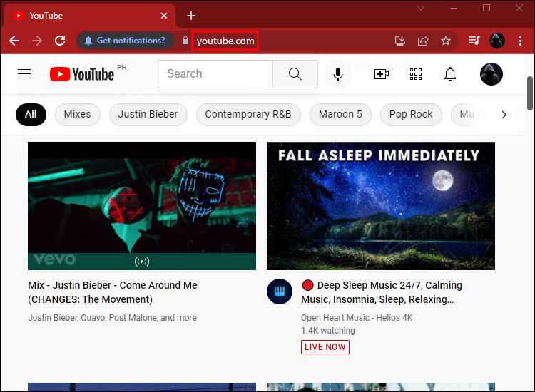Reload the YouTube page
Screen dimensions: 535x392
pos(60,41)
